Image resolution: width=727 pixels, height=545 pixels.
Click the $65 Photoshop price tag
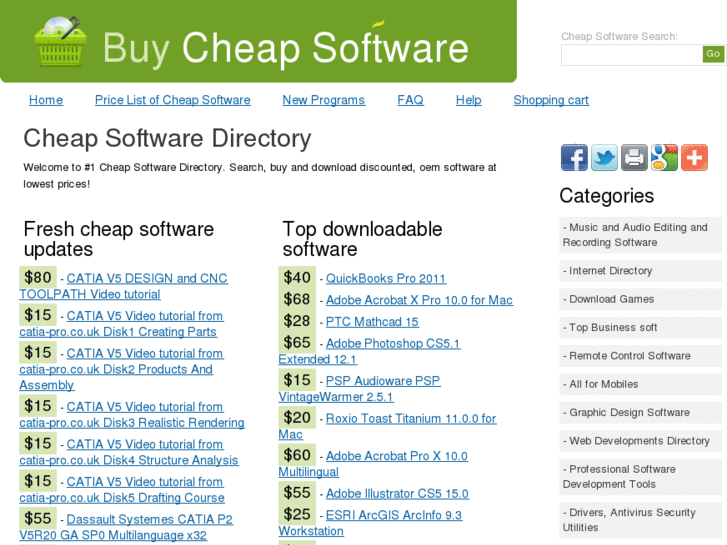tap(297, 343)
